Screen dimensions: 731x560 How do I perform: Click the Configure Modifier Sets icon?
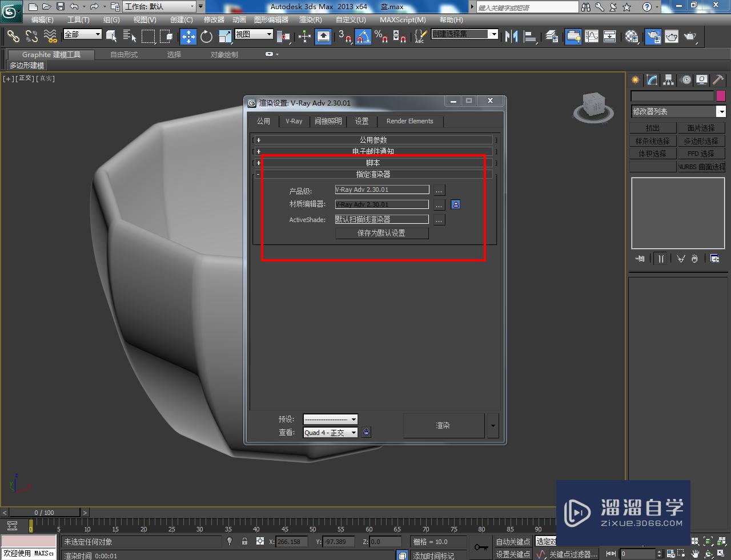point(714,259)
